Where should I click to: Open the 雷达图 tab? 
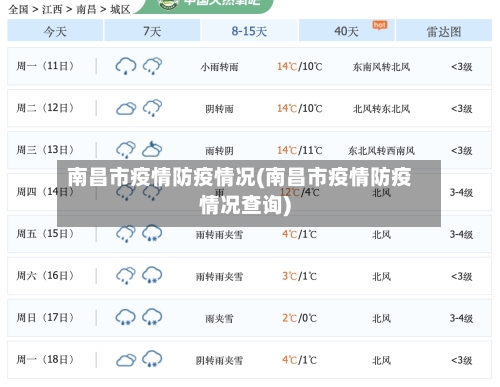click(x=444, y=30)
